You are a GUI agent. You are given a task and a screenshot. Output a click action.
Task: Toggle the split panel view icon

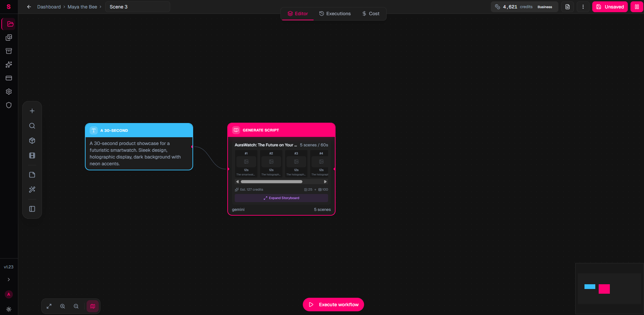pos(32,209)
